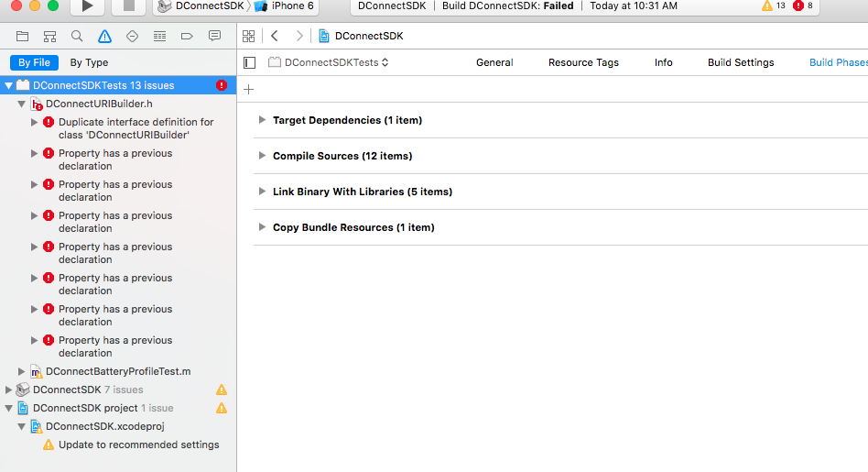The image size is (868, 472).
Task: Open the Build Settings tab
Action: 741,62
